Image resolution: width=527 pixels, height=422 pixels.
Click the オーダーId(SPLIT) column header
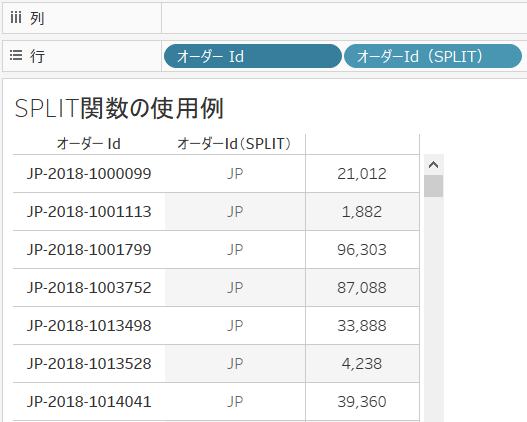[234, 144]
